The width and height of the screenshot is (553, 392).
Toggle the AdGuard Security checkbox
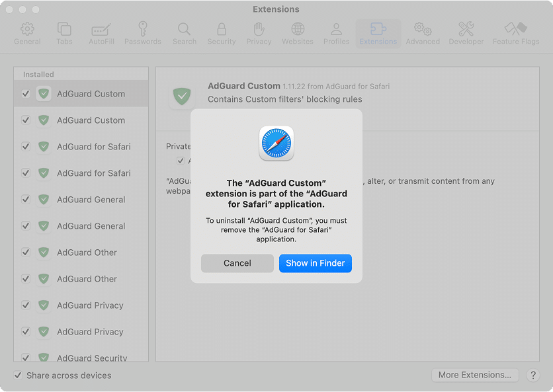click(26, 358)
